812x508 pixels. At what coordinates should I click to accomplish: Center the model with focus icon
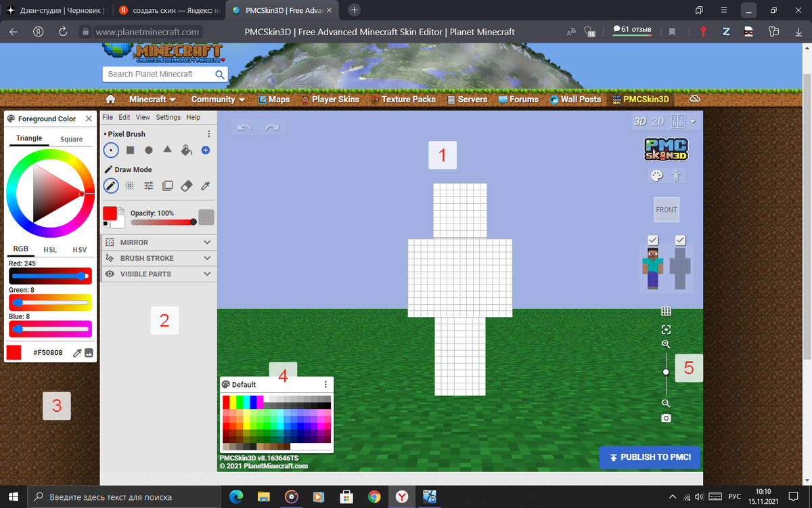click(666, 329)
